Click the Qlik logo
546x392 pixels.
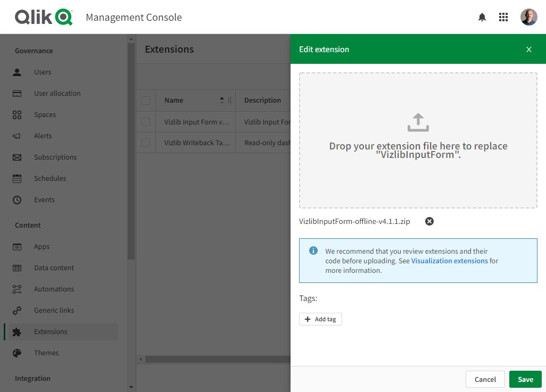(x=44, y=17)
